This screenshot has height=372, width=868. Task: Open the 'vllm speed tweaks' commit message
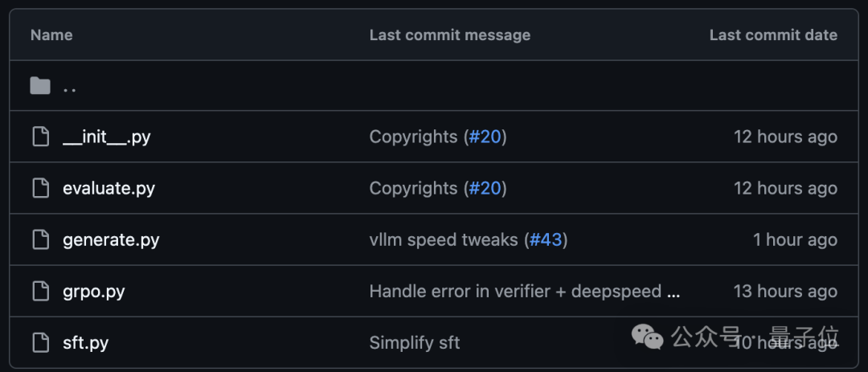[443, 239]
